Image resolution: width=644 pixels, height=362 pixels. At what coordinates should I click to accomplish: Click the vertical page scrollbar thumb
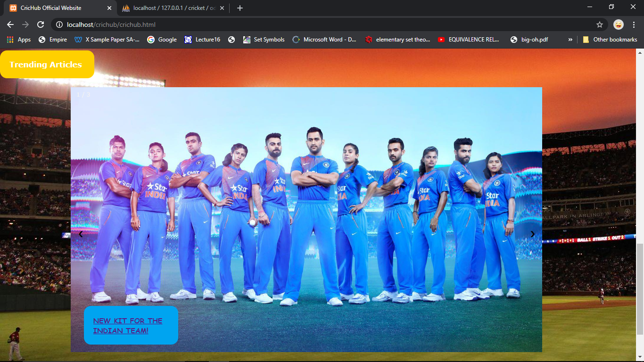coord(640,289)
